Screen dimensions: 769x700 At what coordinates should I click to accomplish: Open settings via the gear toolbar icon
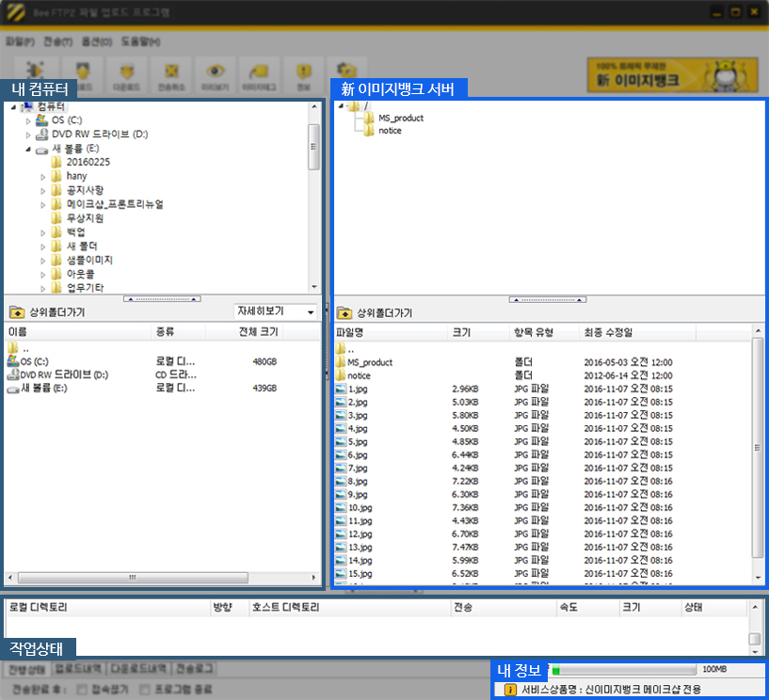click(346, 71)
